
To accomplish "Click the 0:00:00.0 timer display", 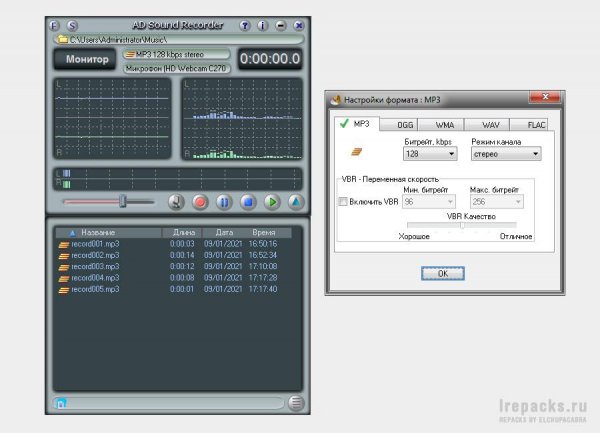I will pyautogui.click(x=270, y=59).
